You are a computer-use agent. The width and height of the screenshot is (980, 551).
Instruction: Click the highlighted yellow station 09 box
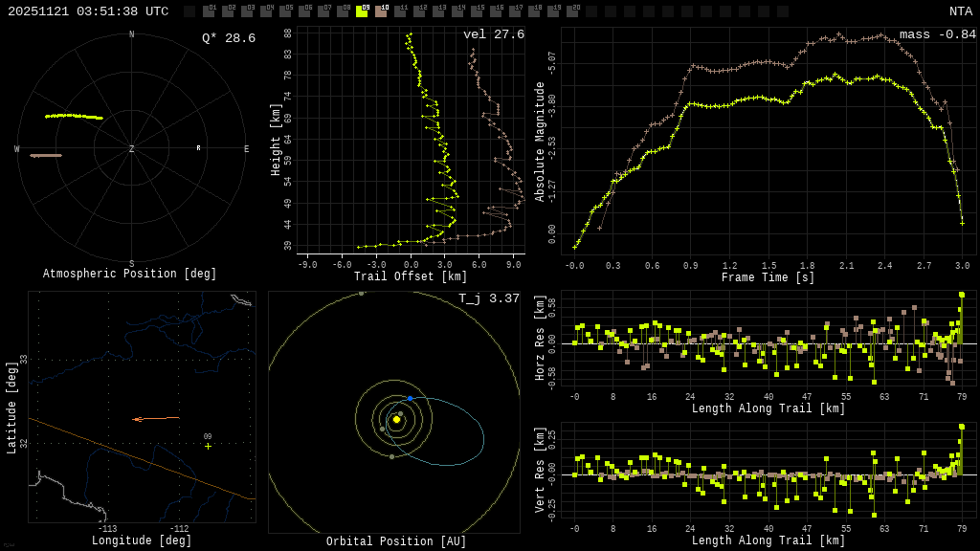click(x=362, y=11)
